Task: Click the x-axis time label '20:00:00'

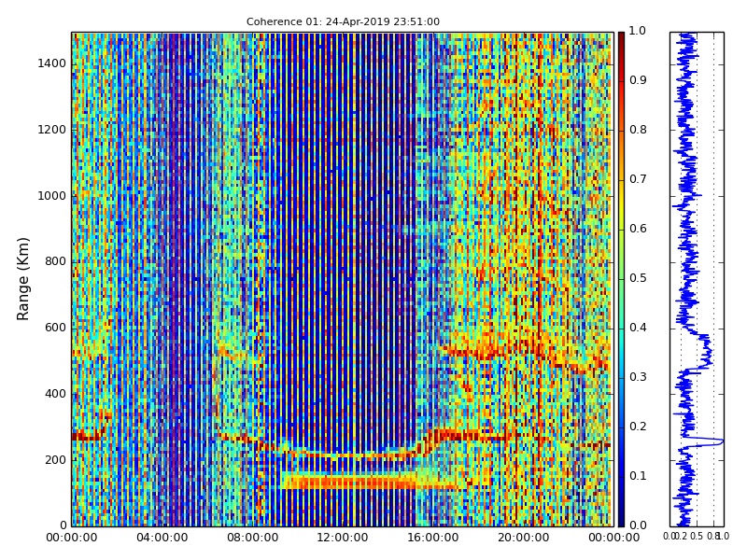Action: coord(524,539)
